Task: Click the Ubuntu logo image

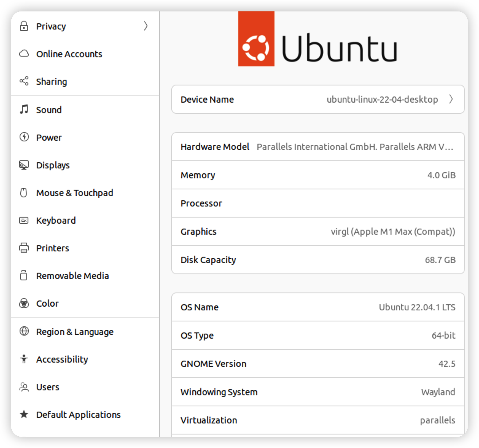Action: pyautogui.click(x=317, y=39)
